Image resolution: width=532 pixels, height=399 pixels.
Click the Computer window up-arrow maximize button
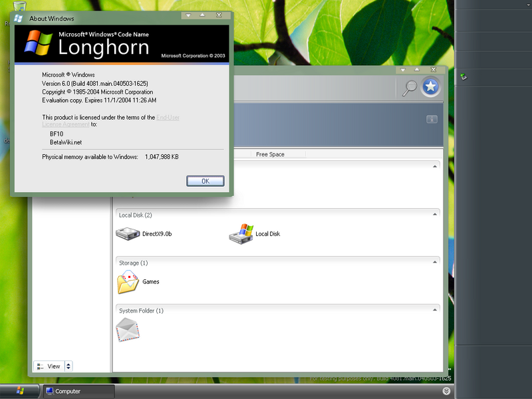(x=417, y=70)
